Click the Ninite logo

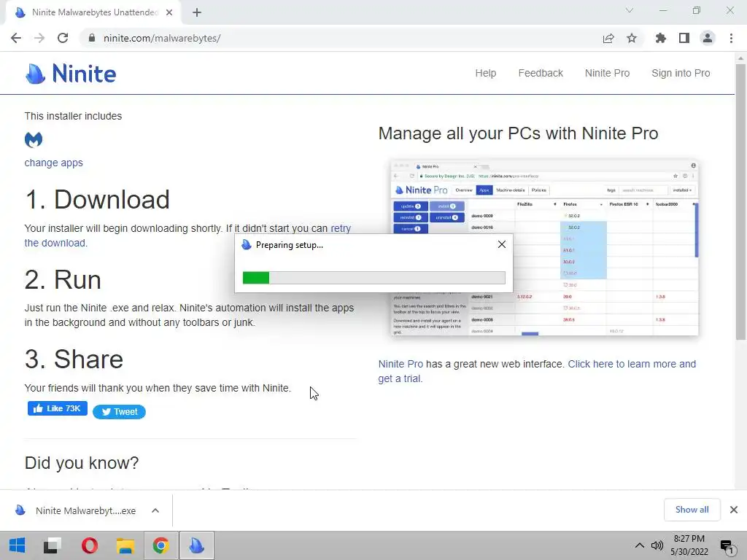pos(71,74)
